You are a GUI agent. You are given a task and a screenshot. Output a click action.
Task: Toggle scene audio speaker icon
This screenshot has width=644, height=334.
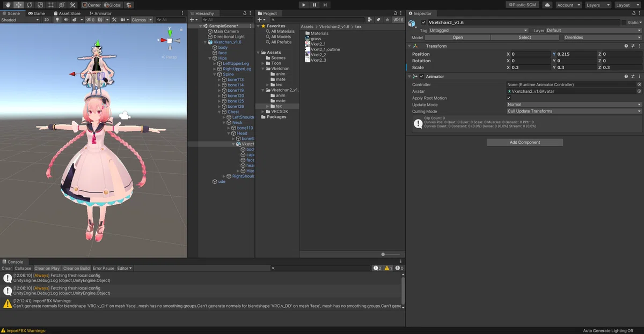coord(66,20)
